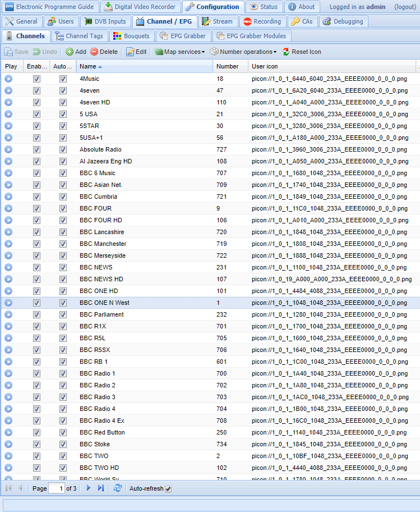420x512 pixels.
Task: Open the CAs tab
Action: (302, 21)
